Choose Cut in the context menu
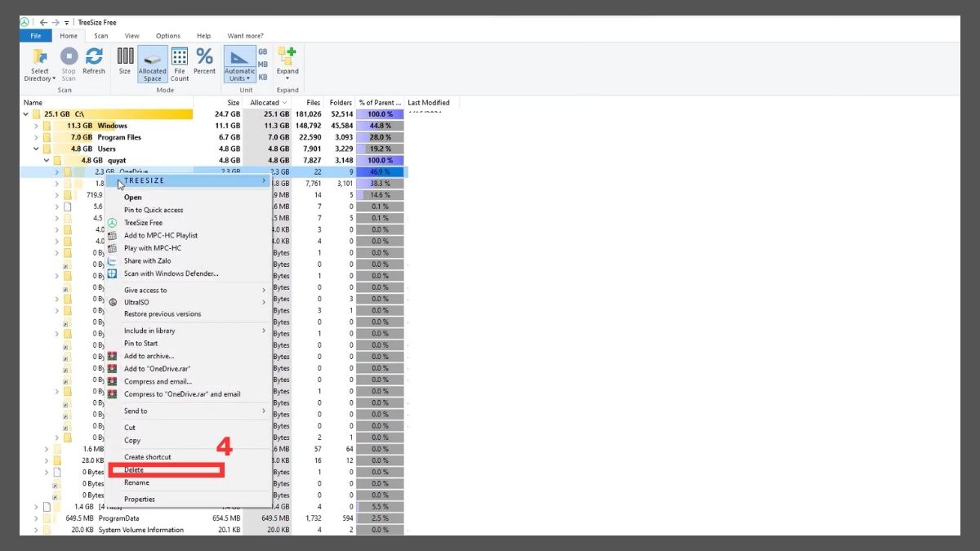 [x=188, y=428]
